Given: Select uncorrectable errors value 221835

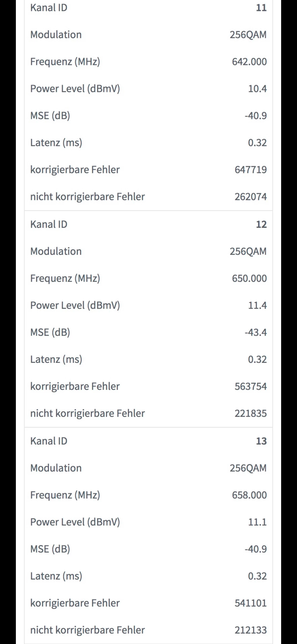Looking at the screenshot, I should coord(250,413).
